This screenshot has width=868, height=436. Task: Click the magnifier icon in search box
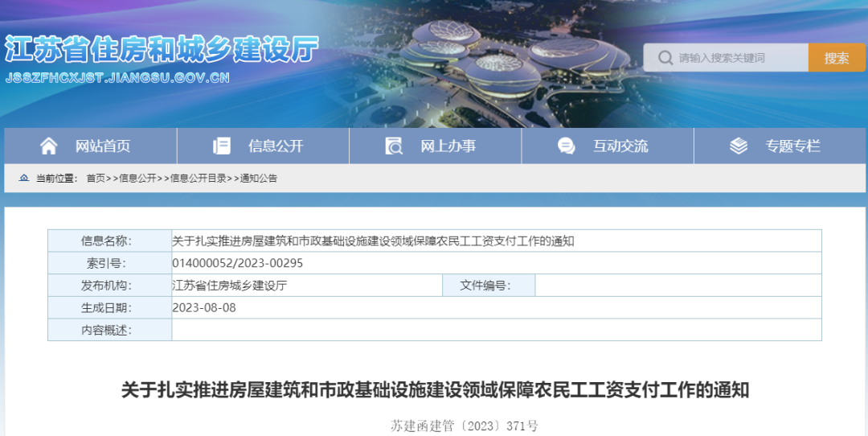pos(665,58)
